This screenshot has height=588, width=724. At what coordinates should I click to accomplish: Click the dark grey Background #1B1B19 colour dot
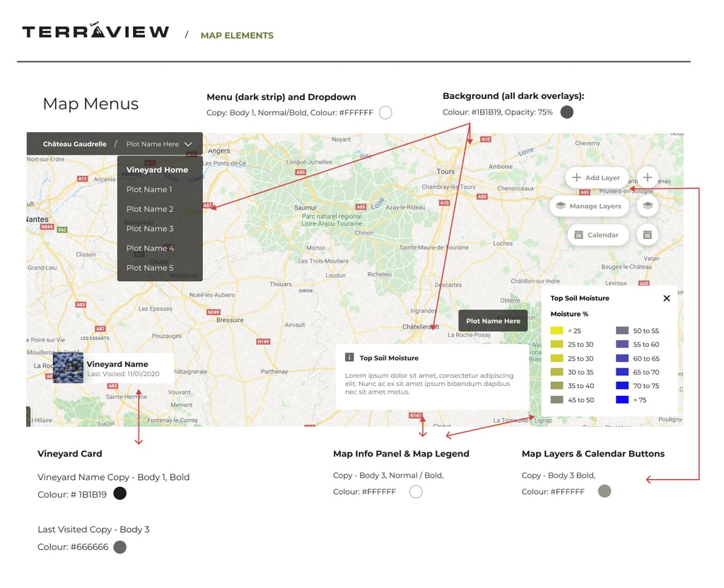point(566,112)
